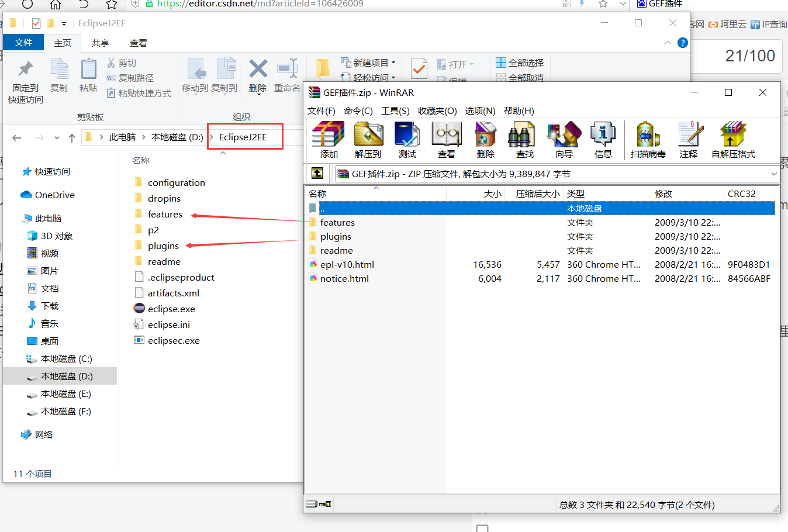788x532 pixels.
Task: Click 此电脑 in Explorer address breadcrumb
Action: (x=122, y=137)
